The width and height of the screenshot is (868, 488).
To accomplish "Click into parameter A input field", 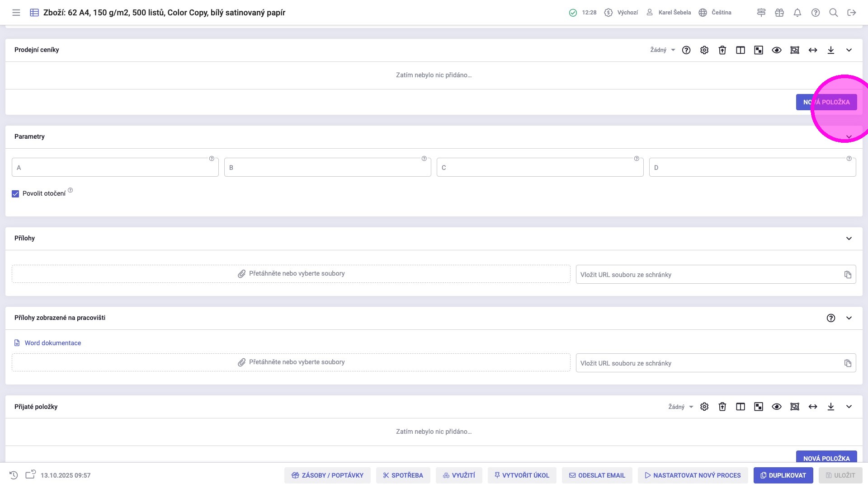I will pyautogui.click(x=115, y=168).
